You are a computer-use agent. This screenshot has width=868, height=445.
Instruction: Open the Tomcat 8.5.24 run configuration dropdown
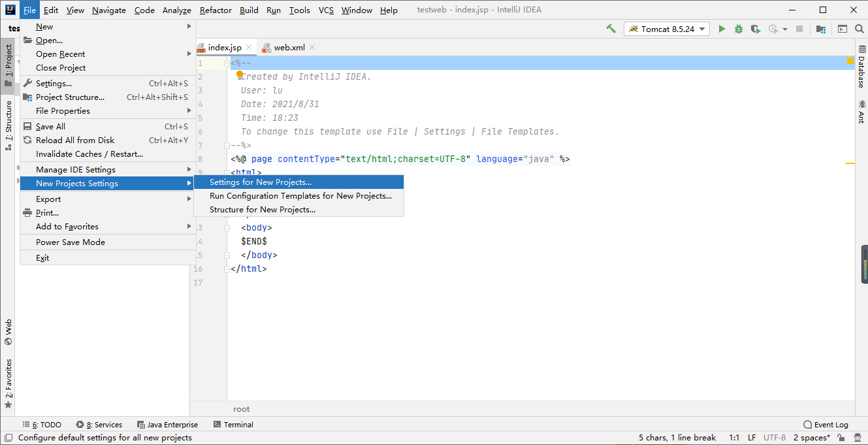666,29
